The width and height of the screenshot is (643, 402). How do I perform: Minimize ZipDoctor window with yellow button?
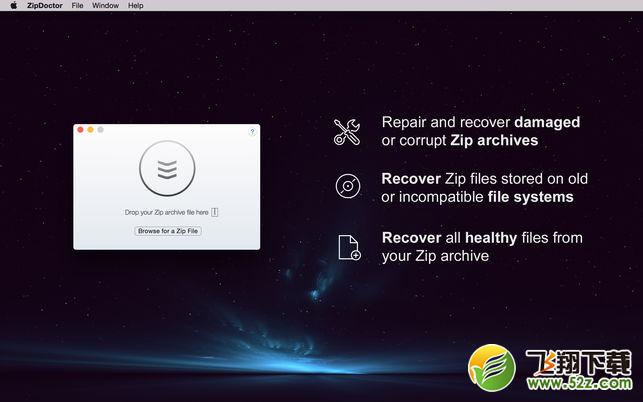[x=90, y=130]
